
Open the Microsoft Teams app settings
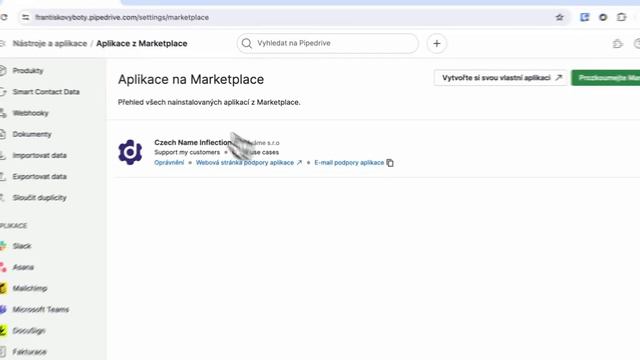click(40, 310)
